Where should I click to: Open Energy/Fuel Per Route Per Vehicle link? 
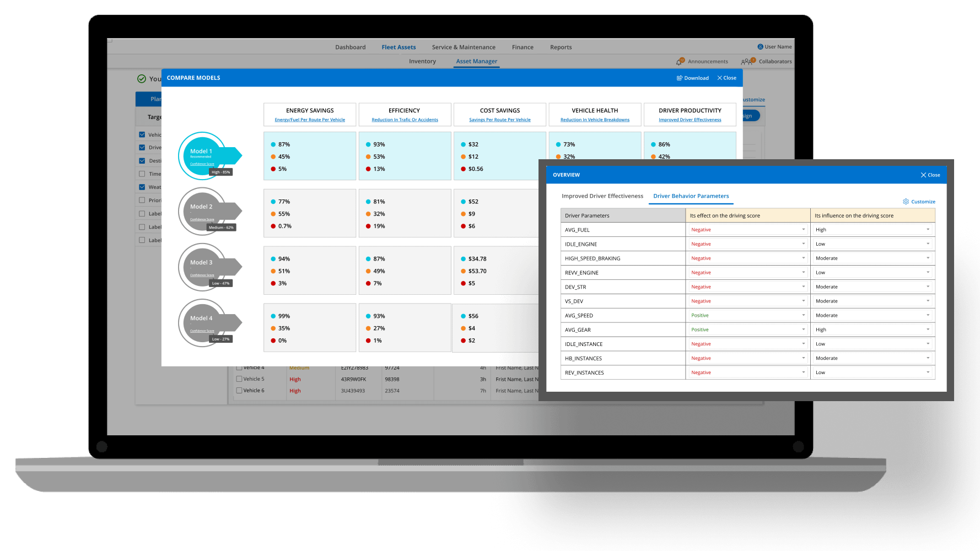310,120
